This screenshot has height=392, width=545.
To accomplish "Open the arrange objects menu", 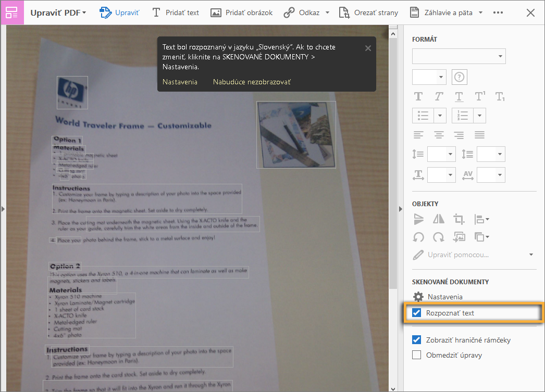I will [481, 237].
